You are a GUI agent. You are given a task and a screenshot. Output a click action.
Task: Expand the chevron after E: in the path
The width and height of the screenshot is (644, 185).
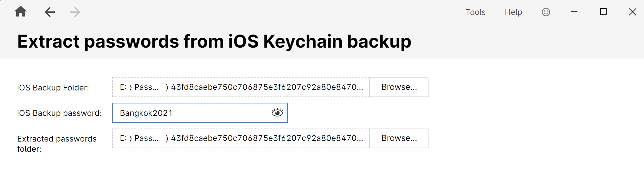click(131, 87)
